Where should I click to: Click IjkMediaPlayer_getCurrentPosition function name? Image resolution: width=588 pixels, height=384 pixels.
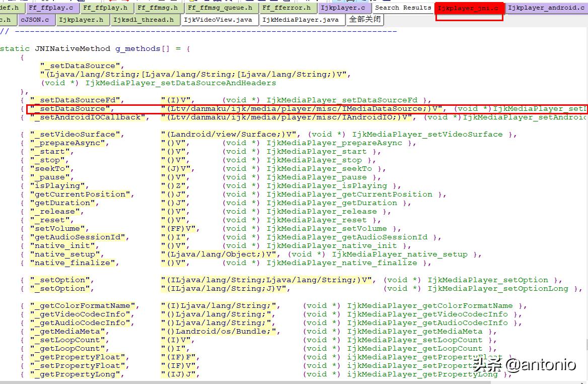pos(349,195)
